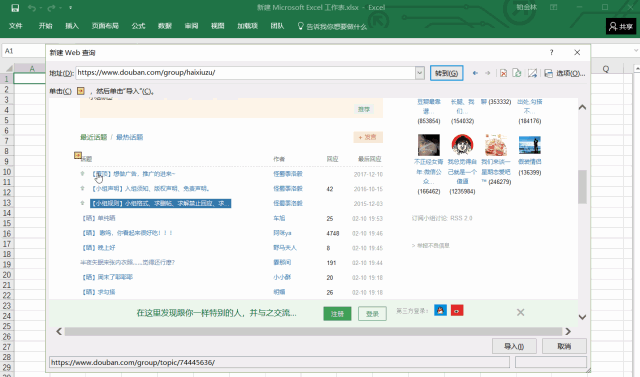Click the help question mark in dialog title

click(x=551, y=52)
